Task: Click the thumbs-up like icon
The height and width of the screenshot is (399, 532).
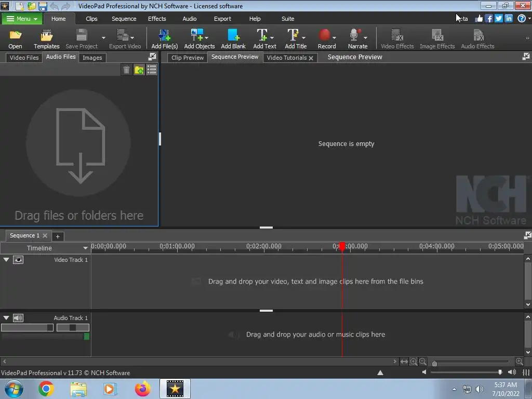Action: 478,18
